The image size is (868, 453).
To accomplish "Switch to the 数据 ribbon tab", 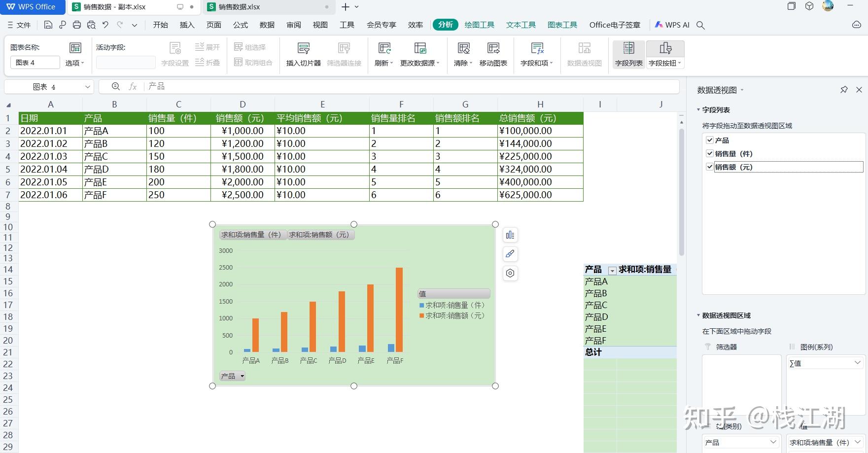I will click(267, 25).
